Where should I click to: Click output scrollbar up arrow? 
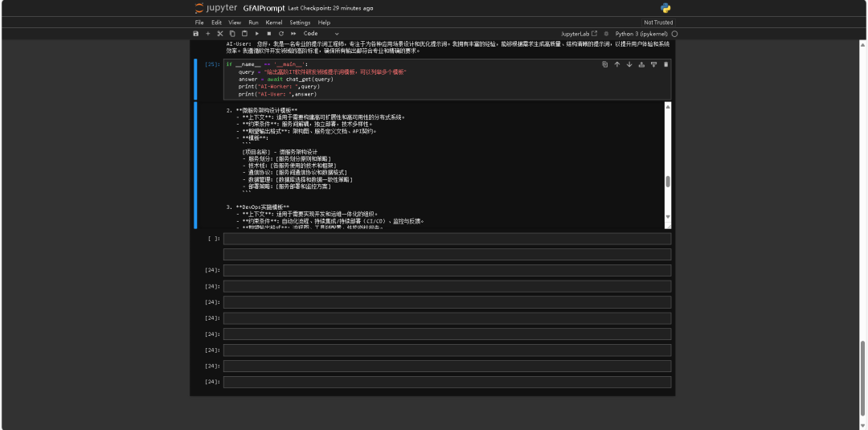(668, 106)
